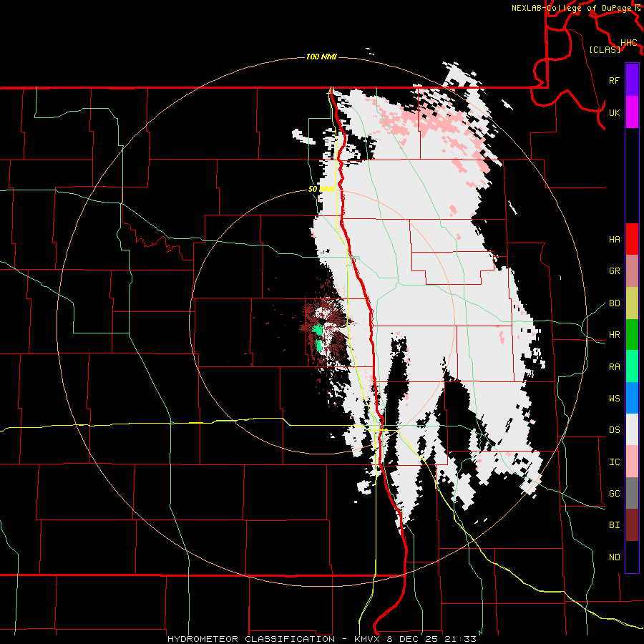This screenshot has width=644, height=644.
Task: Click the '100 NMI' range ring label
Action: point(321,57)
